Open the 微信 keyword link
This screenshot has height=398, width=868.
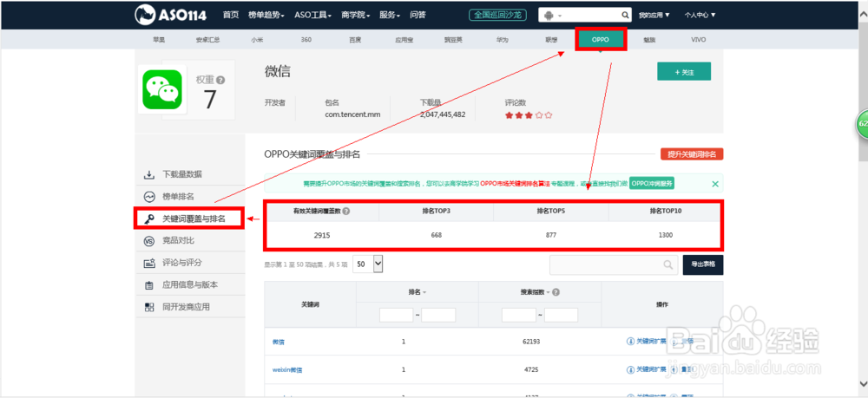click(x=279, y=342)
